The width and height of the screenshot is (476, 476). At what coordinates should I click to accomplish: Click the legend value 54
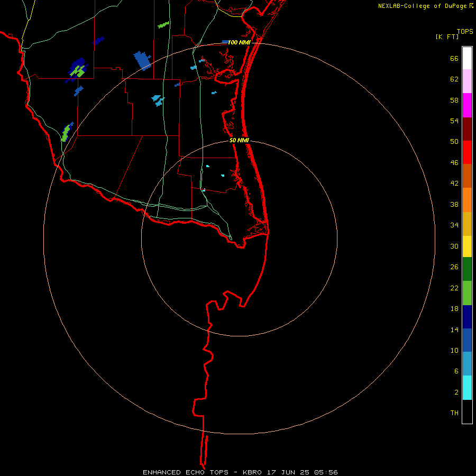pyautogui.click(x=454, y=121)
